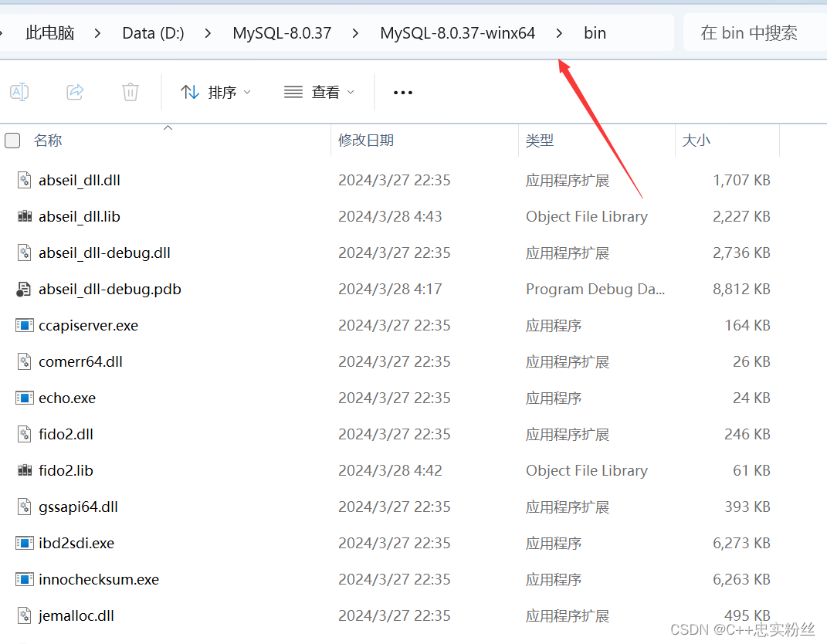Screen dimensions: 827x644
Task: Click the 1,707 KB size cell
Action: point(741,181)
